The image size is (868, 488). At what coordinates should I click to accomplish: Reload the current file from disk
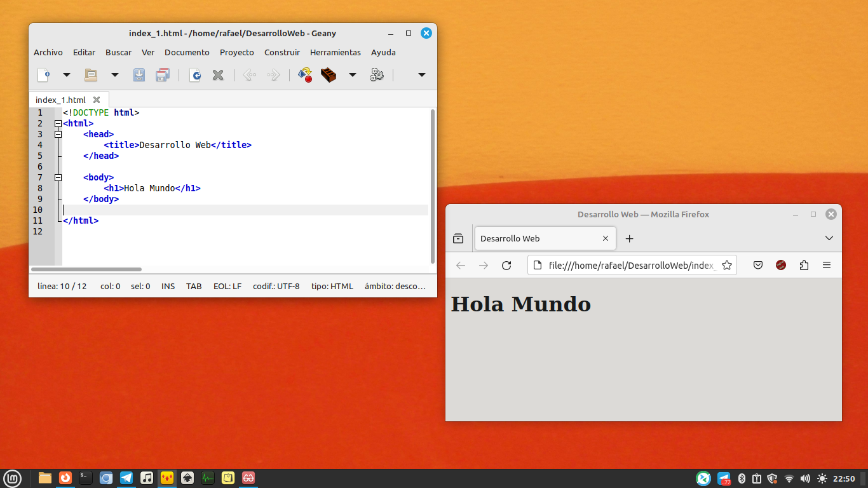(195, 75)
